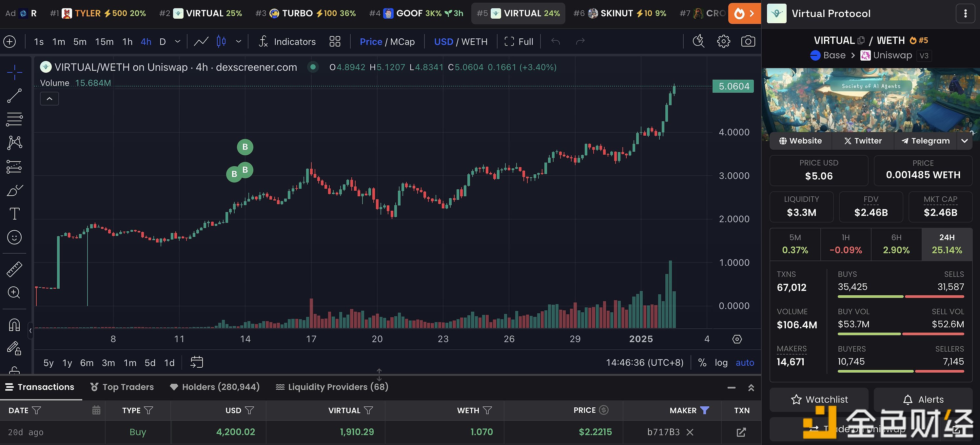Image resolution: width=980 pixels, height=445 pixels.
Task: Click the redo arrow
Action: point(580,41)
